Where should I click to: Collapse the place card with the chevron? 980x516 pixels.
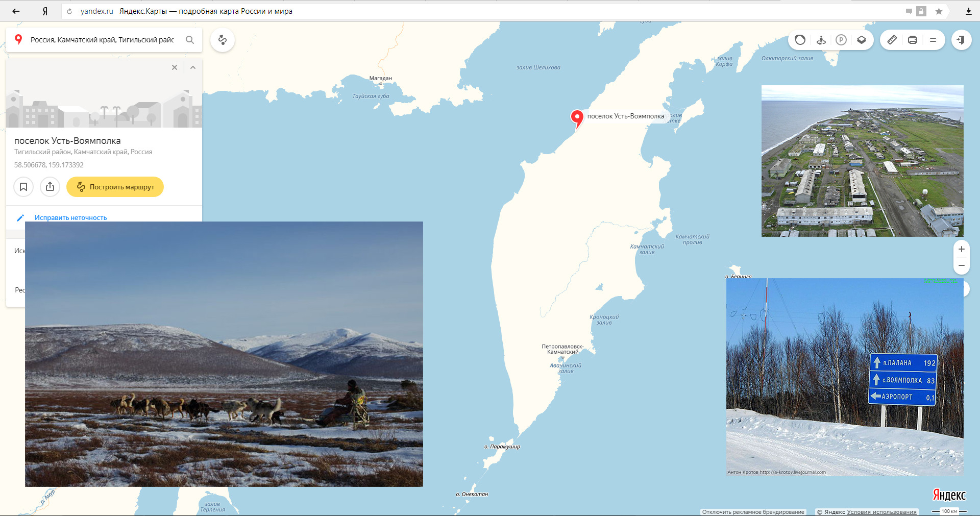point(193,67)
